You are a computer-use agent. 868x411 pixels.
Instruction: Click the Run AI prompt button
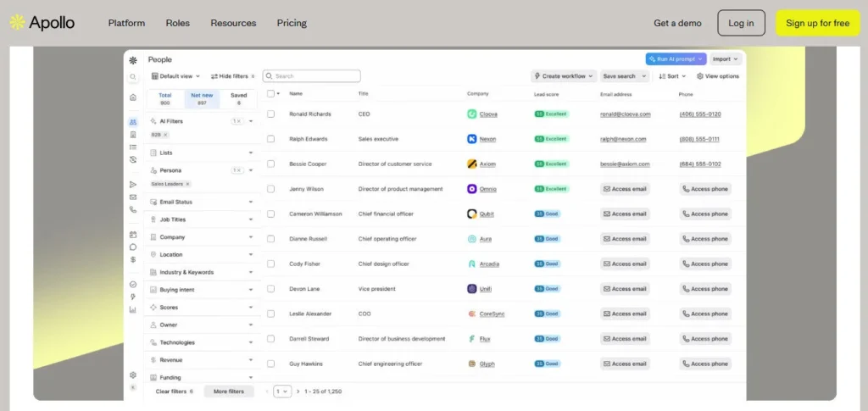pos(676,59)
